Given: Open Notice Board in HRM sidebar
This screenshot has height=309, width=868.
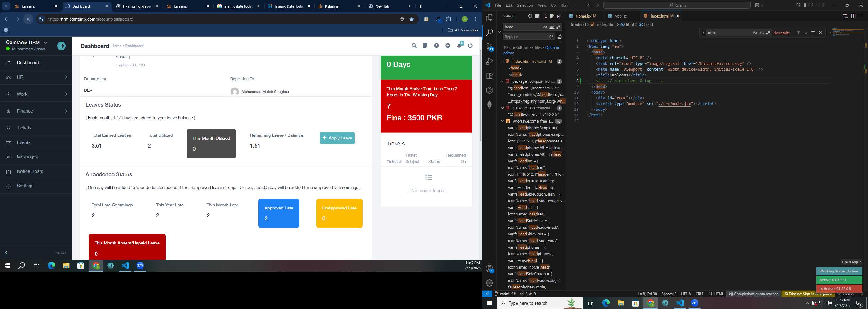Looking at the screenshot, I should click(36, 171).
